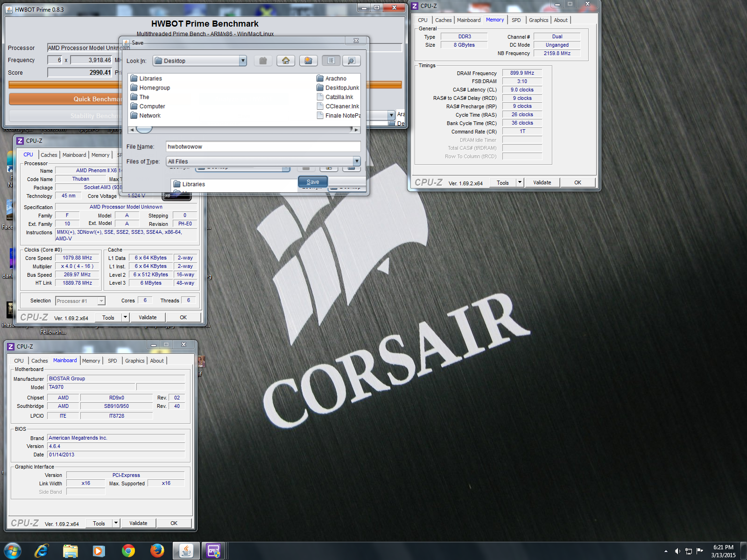Open the CPU tab in mainboard CPU-Z window
The image size is (747, 560).
click(x=19, y=361)
